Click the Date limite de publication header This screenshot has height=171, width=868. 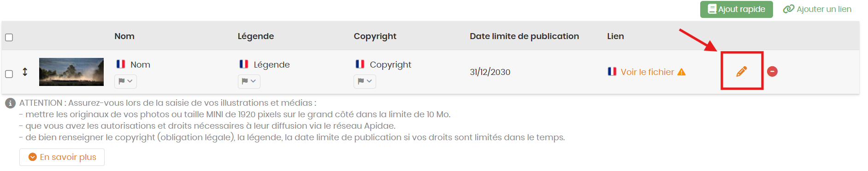pos(524,36)
